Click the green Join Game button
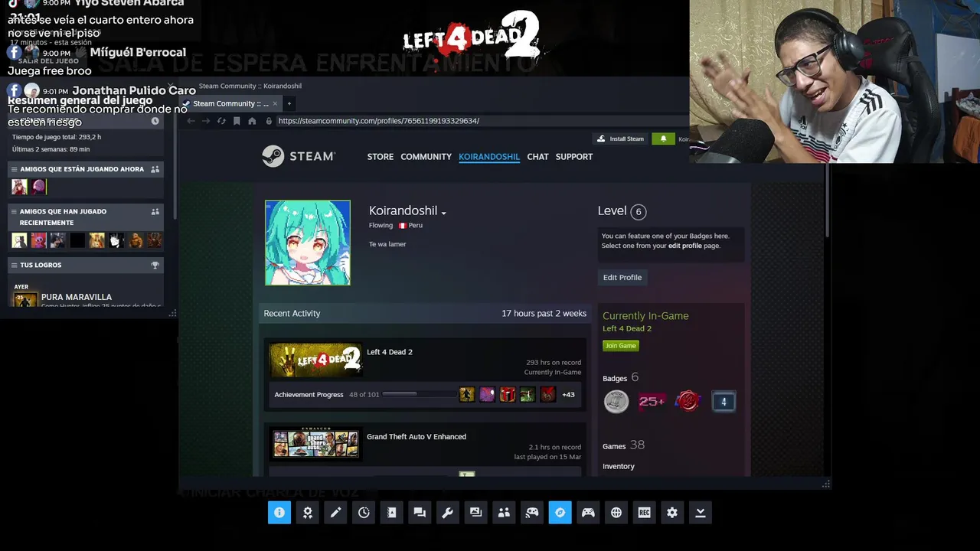Image resolution: width=980 pixels, height=551 pixels. [x=621, y=345]
